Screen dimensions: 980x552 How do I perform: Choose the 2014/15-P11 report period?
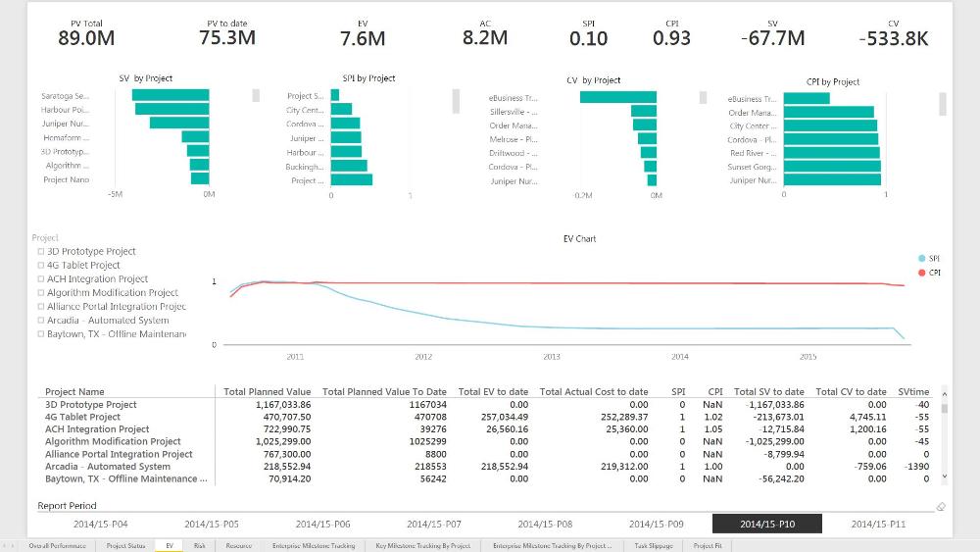[878, 525]
